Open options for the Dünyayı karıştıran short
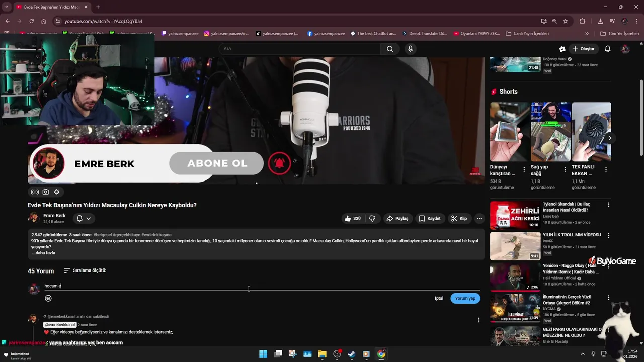This screenshot has width=644, height=362. coord(524,170)
